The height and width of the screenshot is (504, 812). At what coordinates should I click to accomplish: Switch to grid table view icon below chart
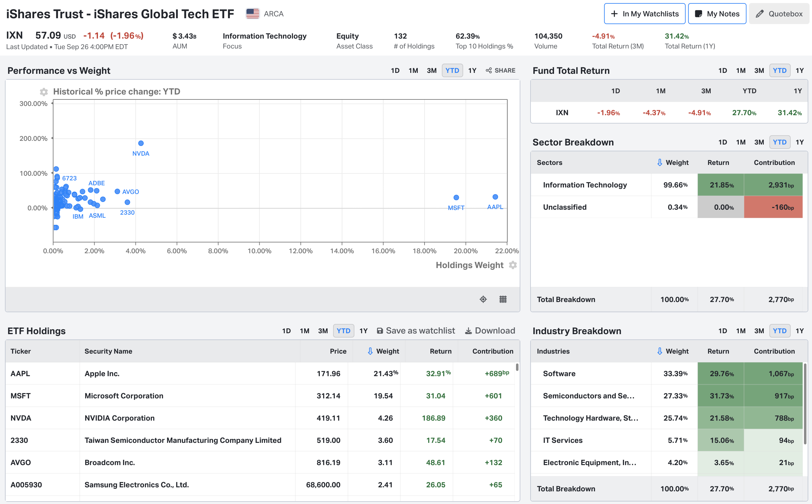pos(503,299)
